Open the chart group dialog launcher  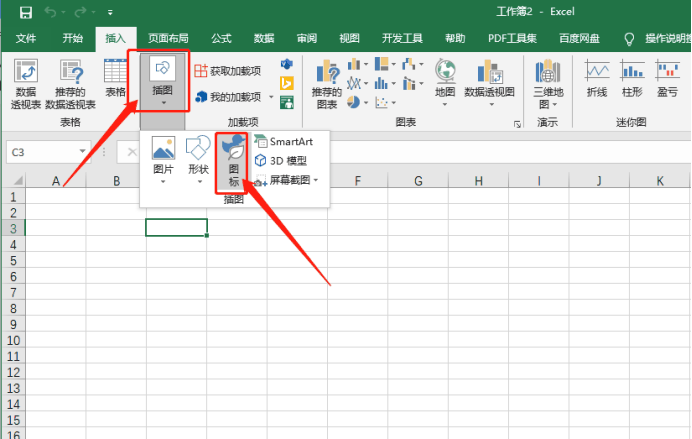pyautogui.click(x=517, y=125)
